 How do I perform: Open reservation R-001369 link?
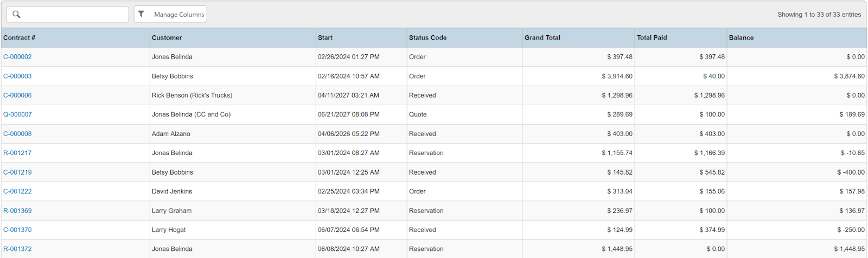18,211
